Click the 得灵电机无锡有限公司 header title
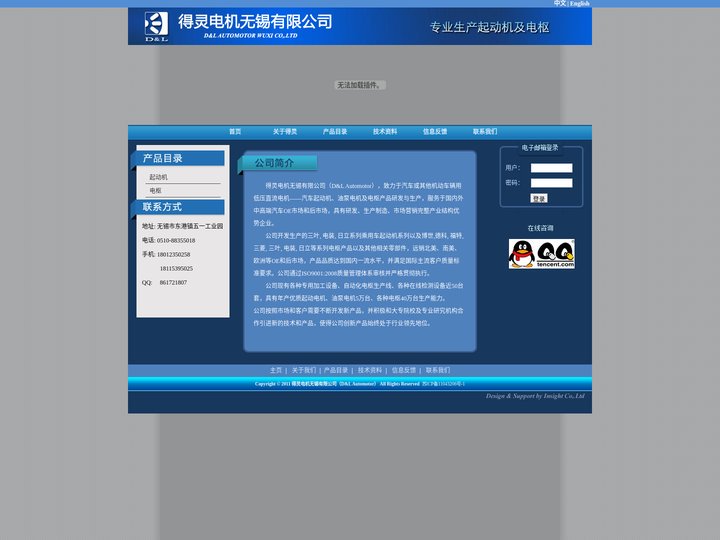Viewport: 720px width, 540px height. tap(255, 22)
